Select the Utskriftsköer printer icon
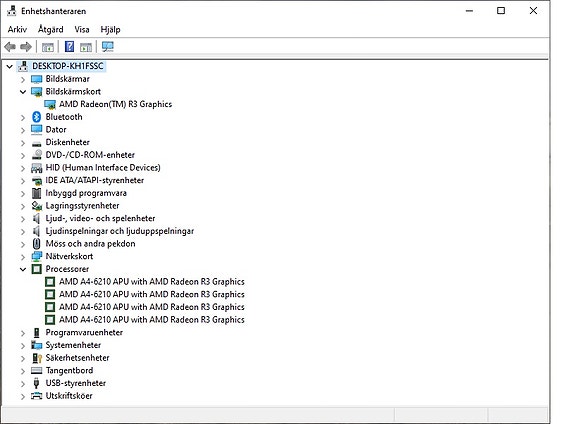The image size is (575, 424). pyautogui.click(x=37, y=396)
